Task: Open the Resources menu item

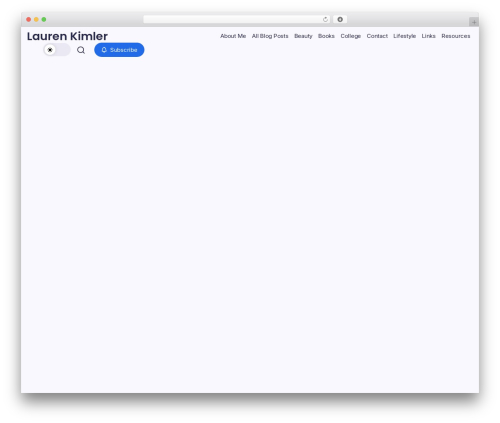Action: pyautogui.click(x=456, y=36)
